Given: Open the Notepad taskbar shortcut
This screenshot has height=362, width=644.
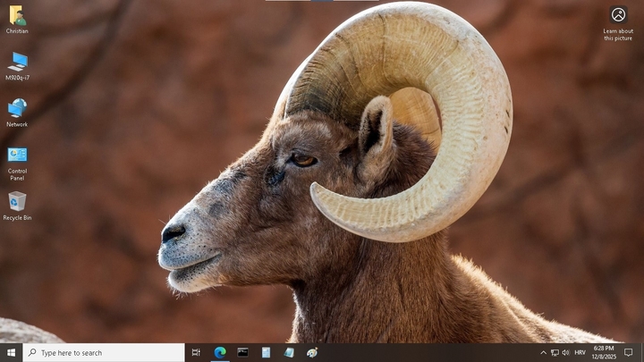Looking at the screenshot, I should point(266,352).
